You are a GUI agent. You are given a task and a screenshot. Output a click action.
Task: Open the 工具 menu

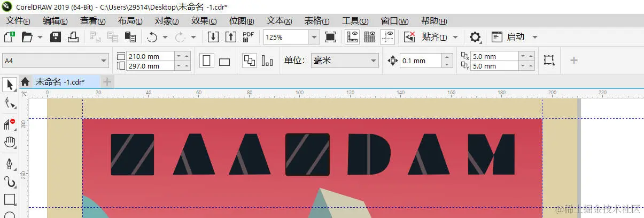pos(355,21)
